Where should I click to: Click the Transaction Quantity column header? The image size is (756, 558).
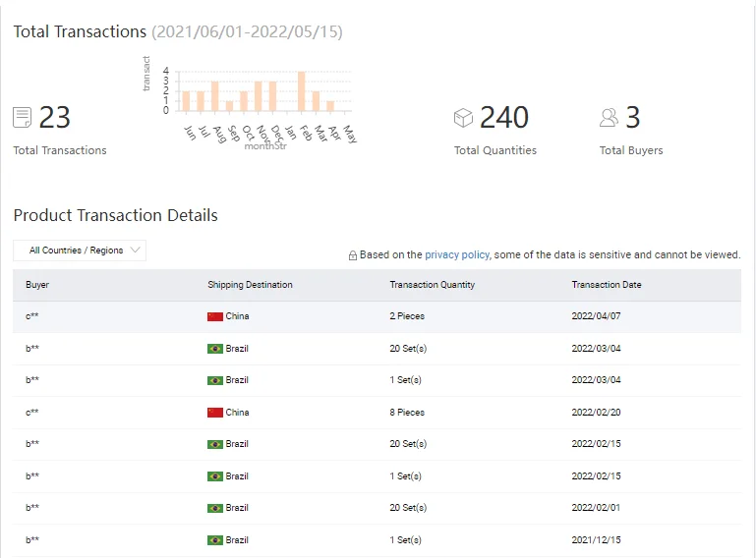click(x=432, y=285)
